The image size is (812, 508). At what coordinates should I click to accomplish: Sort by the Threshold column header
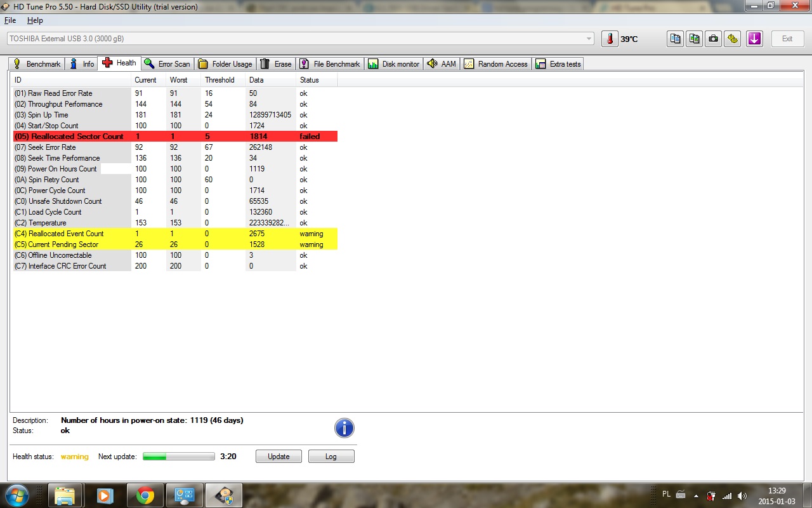point(219,80)
